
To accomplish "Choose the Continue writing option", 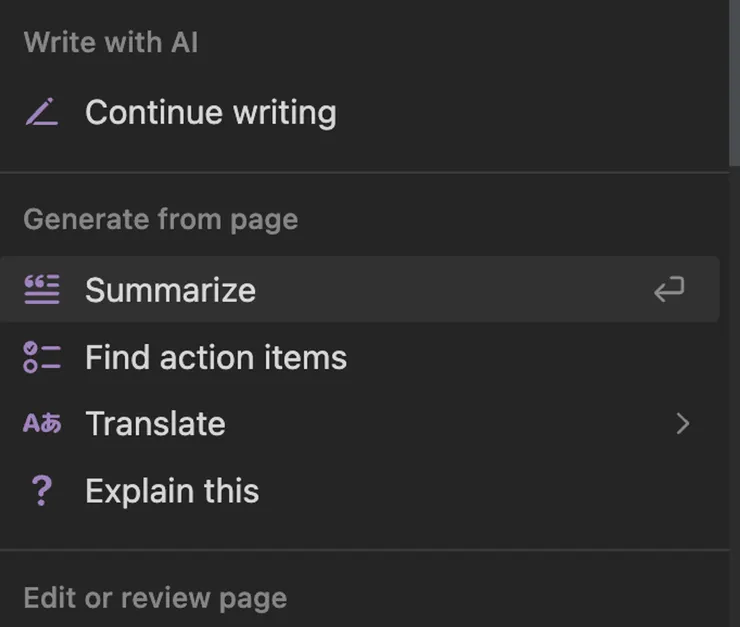I will [210, 113].
